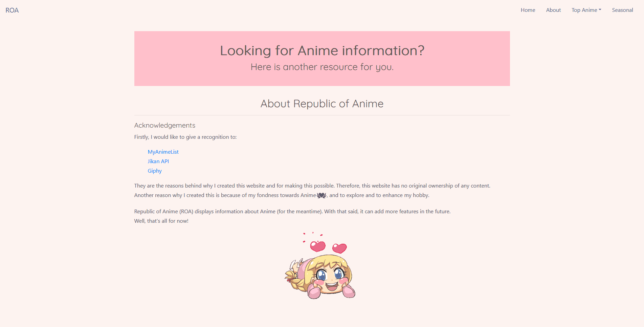Open the About nav item
Image resolution: width=644 pixels, height=327 pixels.
[553, 10]
